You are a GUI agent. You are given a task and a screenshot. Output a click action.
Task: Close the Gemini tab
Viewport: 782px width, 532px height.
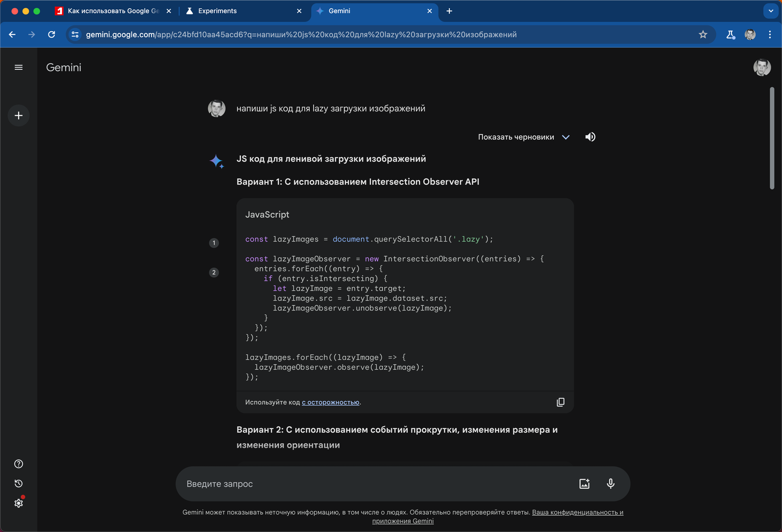click(x=430, y=11)
